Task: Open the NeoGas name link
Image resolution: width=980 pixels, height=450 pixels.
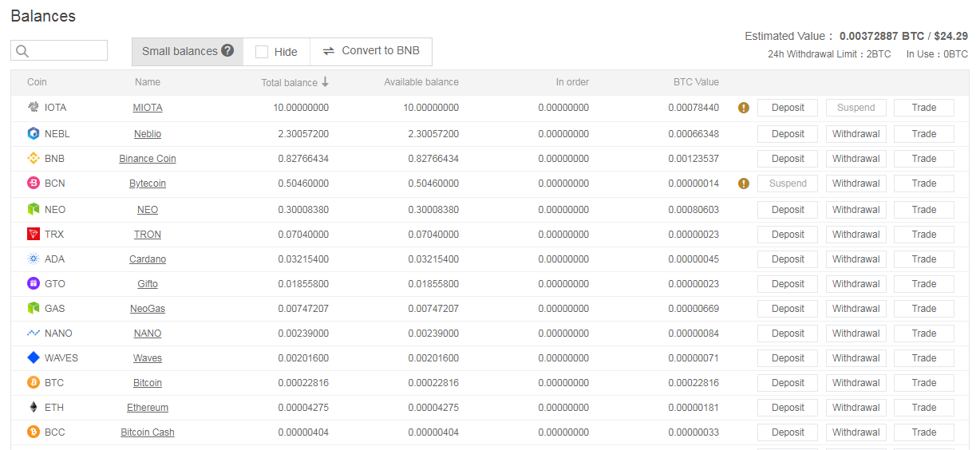Action: point(148,309)
